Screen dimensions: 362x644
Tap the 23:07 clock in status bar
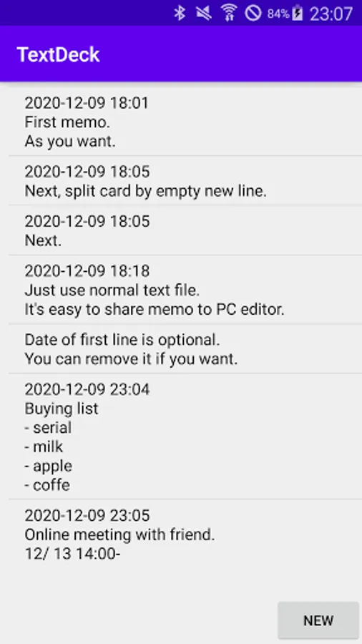coord(331,14)
